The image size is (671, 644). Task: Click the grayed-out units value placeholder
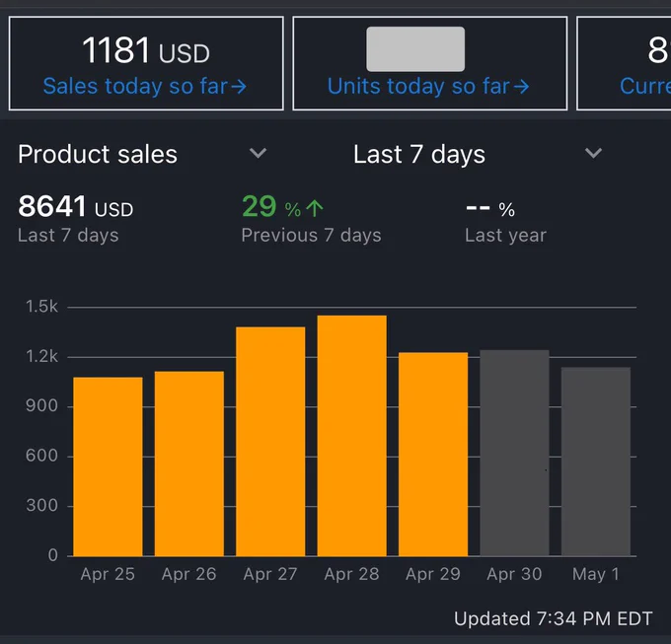pyautogui.click(x=415, y=49)
